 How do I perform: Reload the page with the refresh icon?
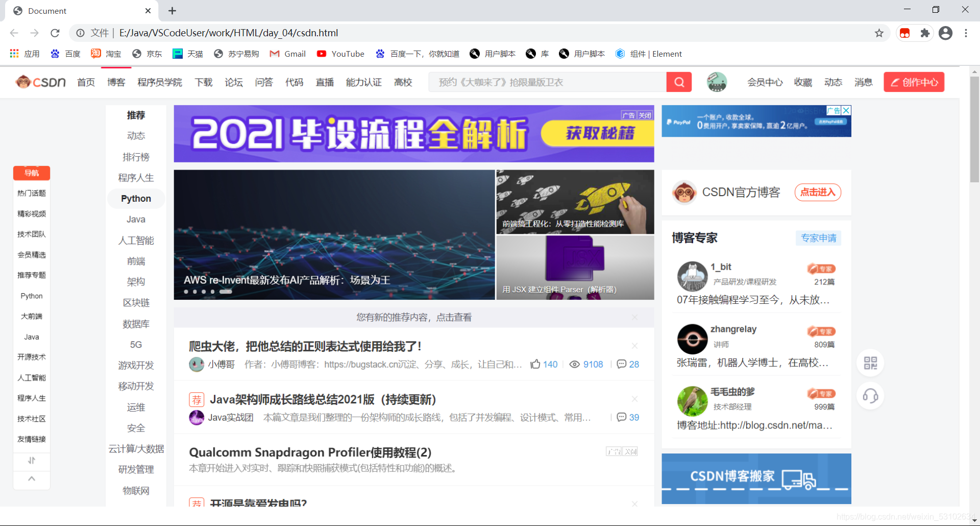click(x=55, y=33)
